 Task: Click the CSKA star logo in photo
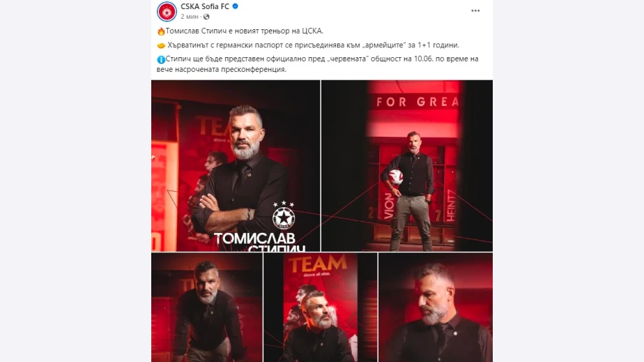coord(284,216)
